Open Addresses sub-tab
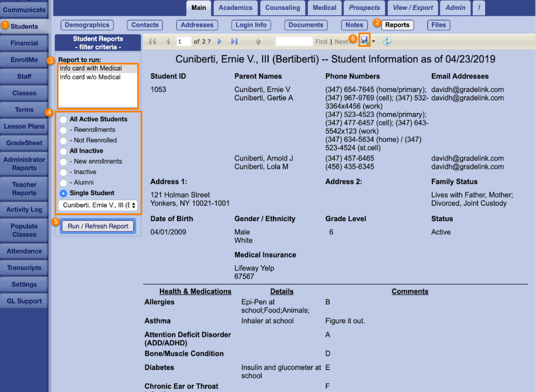 pyautogui.click(x=197, y=25)
